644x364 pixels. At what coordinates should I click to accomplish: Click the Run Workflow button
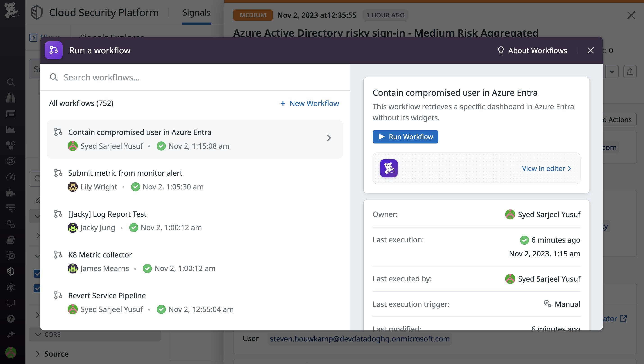[x=405, y=137]
